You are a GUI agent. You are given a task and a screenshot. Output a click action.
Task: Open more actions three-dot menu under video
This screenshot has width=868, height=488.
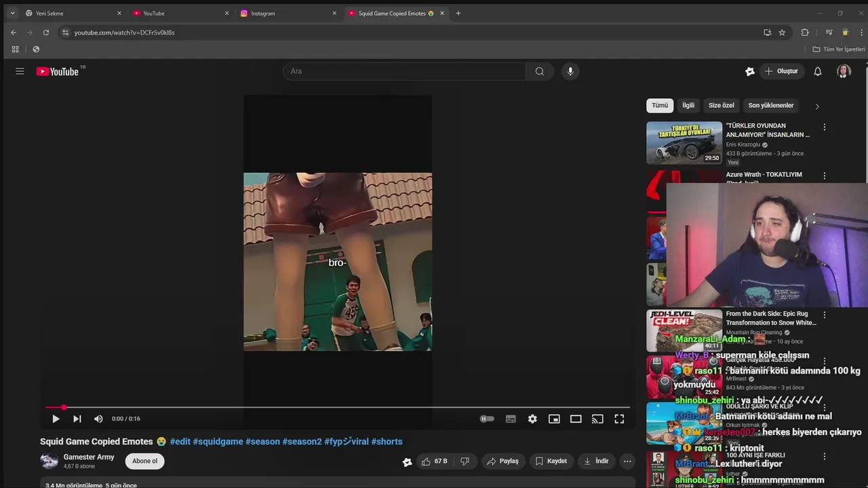(627, 461)
